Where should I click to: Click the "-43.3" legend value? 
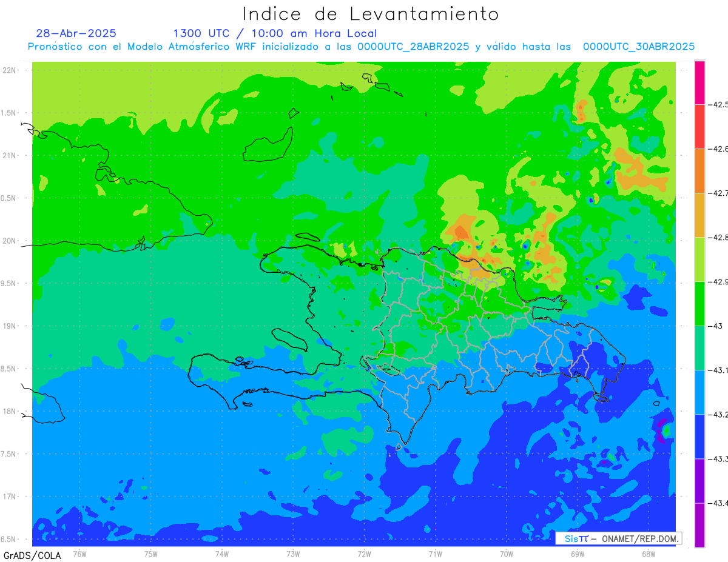(x=718, y=458)
